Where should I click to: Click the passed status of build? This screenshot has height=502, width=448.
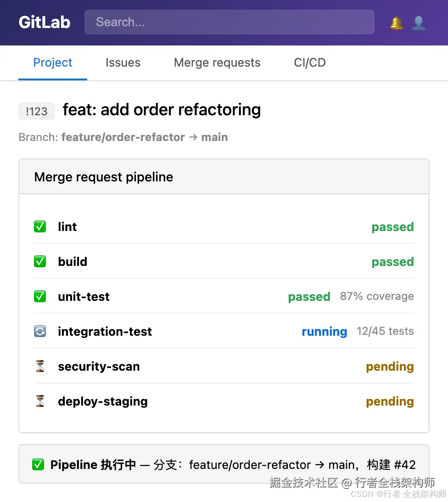pyautogui.click(x=392, y=262)
